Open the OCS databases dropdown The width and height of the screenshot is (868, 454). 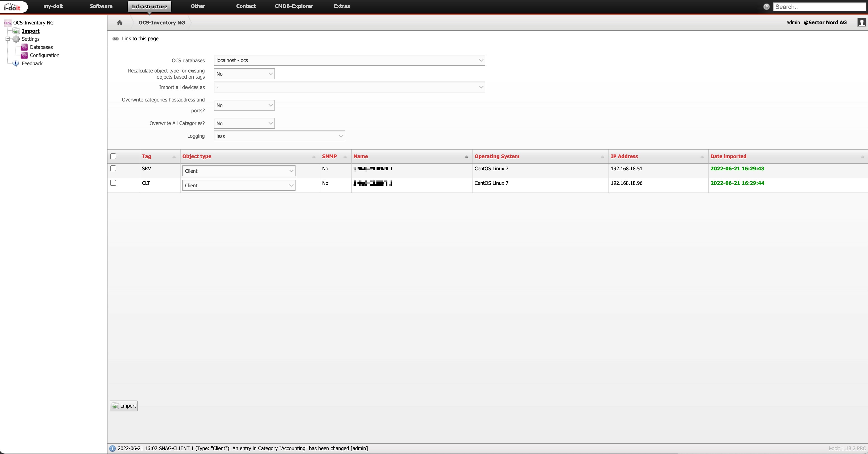point(349,60)
